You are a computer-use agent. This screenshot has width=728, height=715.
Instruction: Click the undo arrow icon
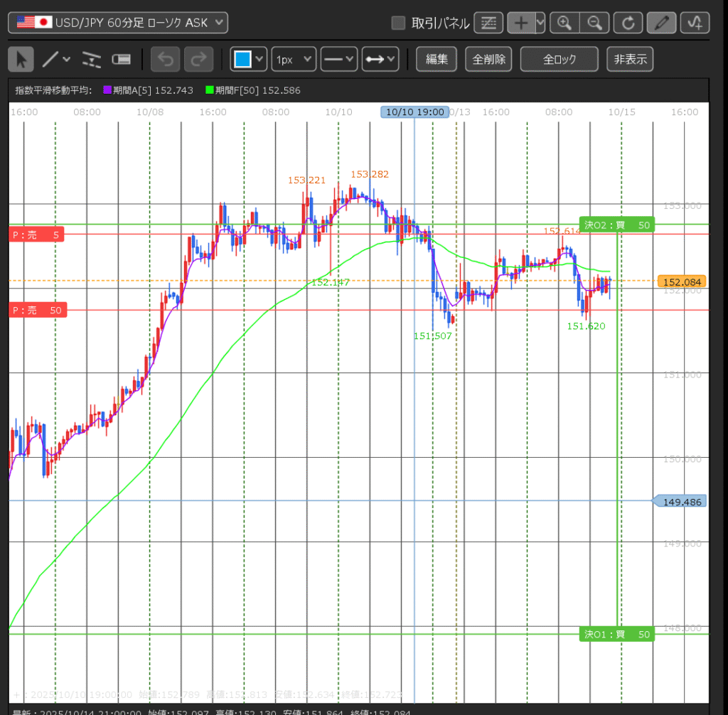(x=166, y=60)
